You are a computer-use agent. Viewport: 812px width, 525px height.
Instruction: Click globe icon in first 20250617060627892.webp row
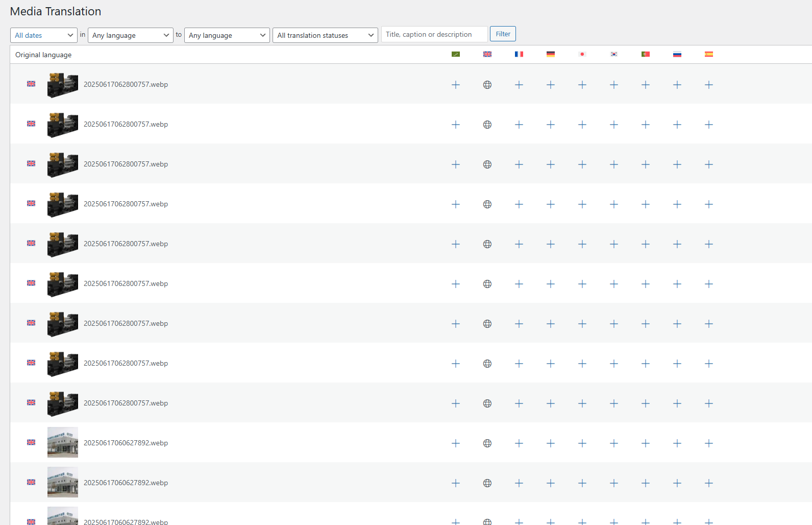487,443
